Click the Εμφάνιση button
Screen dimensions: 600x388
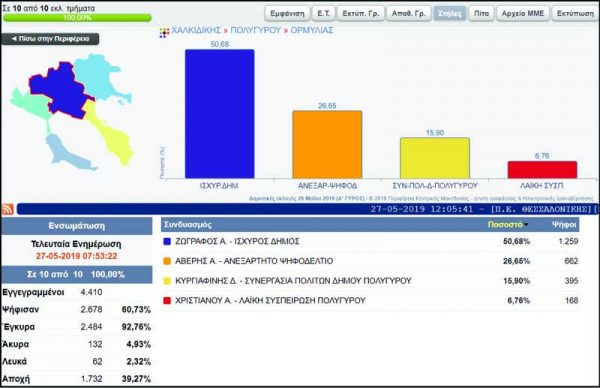coord(287,13)
